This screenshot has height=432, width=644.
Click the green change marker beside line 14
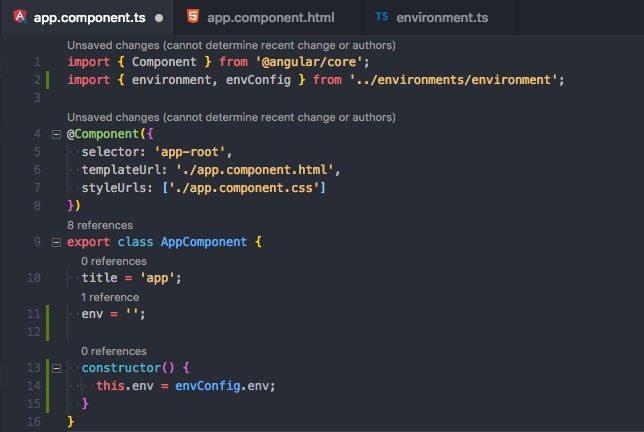pos(48,386)
